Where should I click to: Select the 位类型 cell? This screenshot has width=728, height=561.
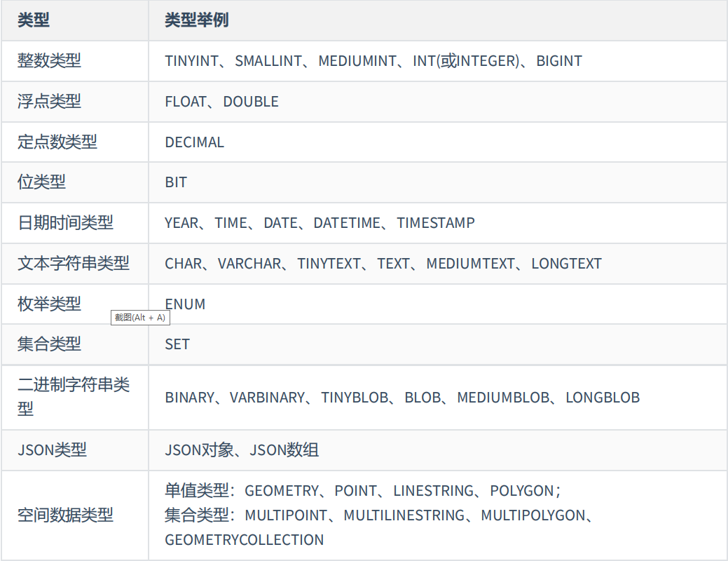[x=41, y=182]
